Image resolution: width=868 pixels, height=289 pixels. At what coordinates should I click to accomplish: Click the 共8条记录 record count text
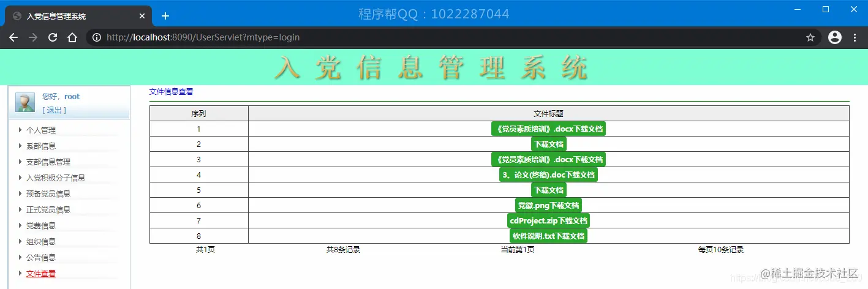tap(343, 250)
